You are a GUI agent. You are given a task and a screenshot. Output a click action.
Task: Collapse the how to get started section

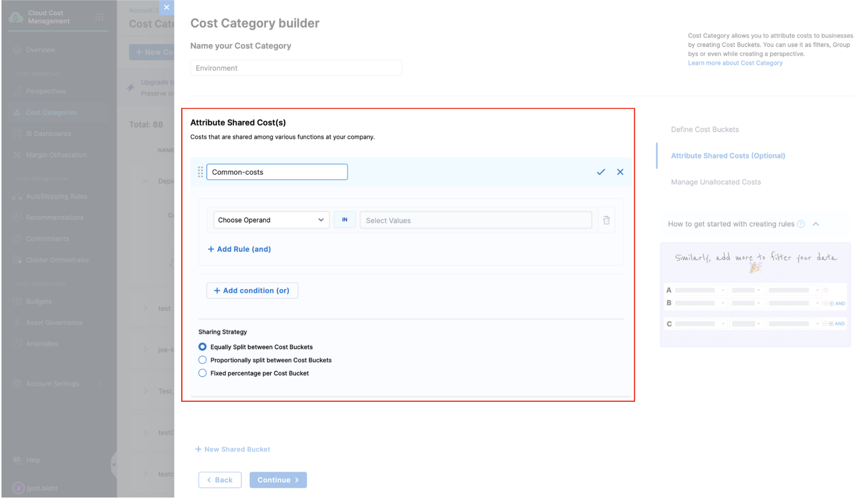pos(816,224)
